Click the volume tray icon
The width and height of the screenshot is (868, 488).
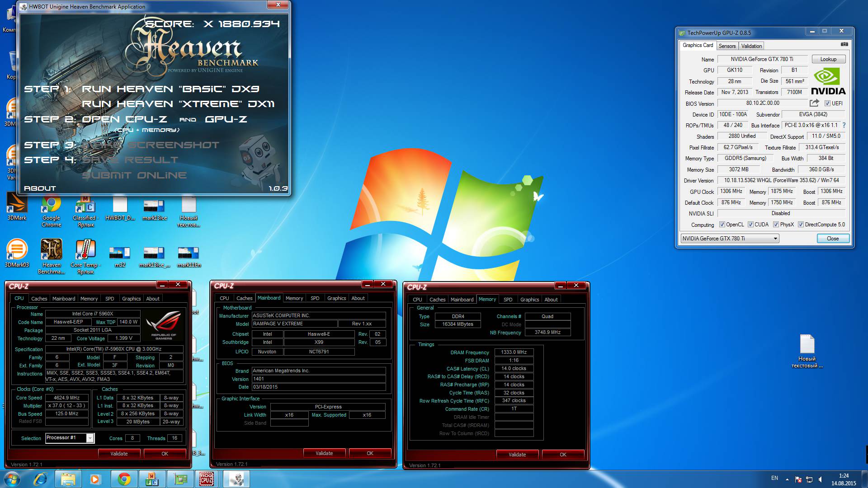click(821, 479)
